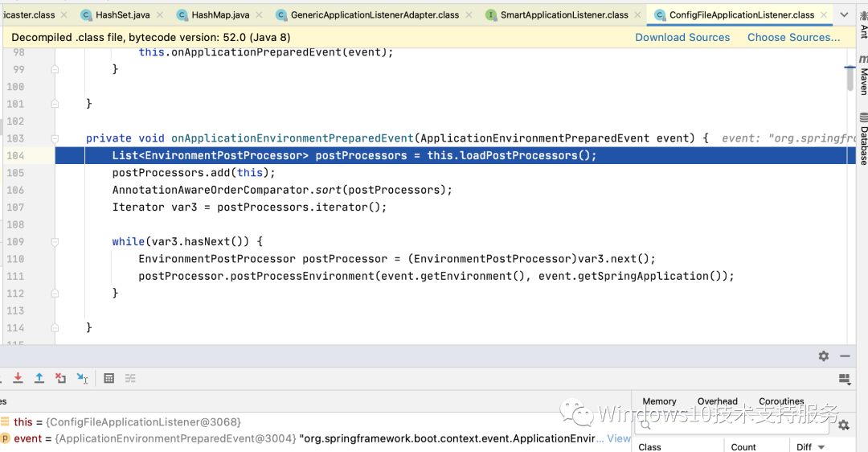Open the Evaluate Expression calculator icon

[x=109, y=378]
